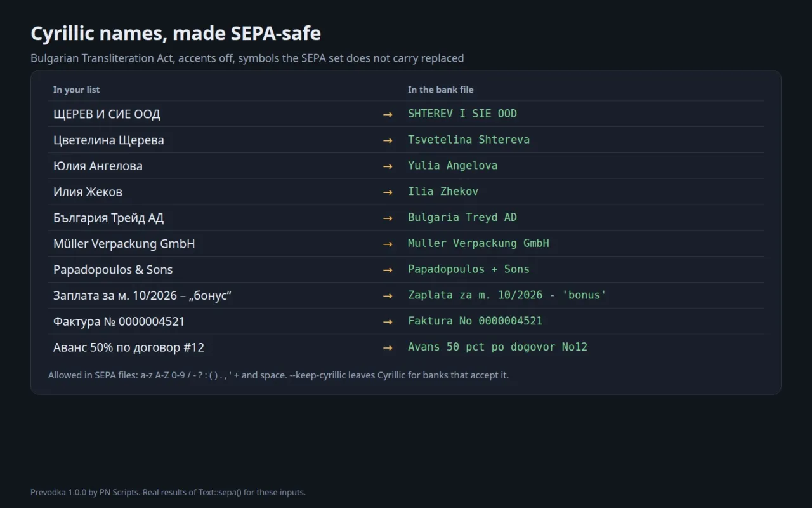Click the source 'Аванс 50% по договор #12'
The height and width of the screenshot is (508, 812).
129,348
